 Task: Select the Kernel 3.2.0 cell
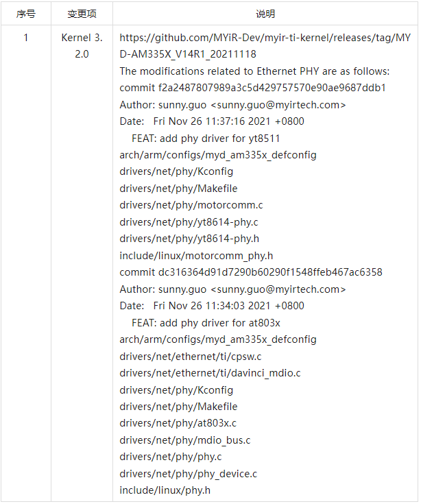[x=82, y=46]
